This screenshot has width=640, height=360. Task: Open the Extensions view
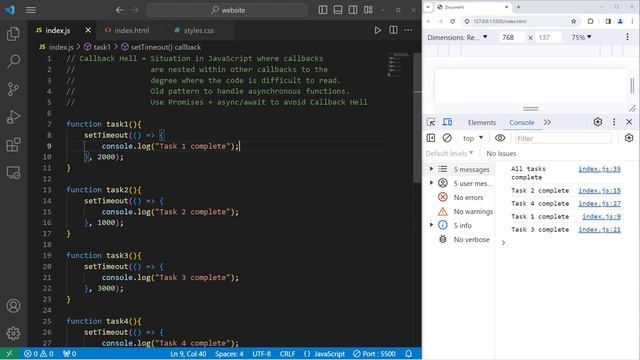pos(13,144)
